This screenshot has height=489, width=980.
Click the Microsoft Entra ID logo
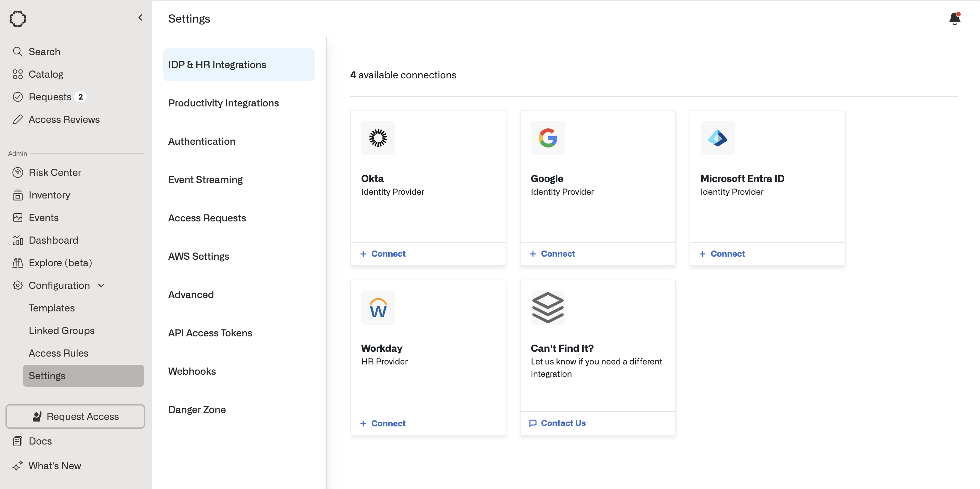point(717,138)
